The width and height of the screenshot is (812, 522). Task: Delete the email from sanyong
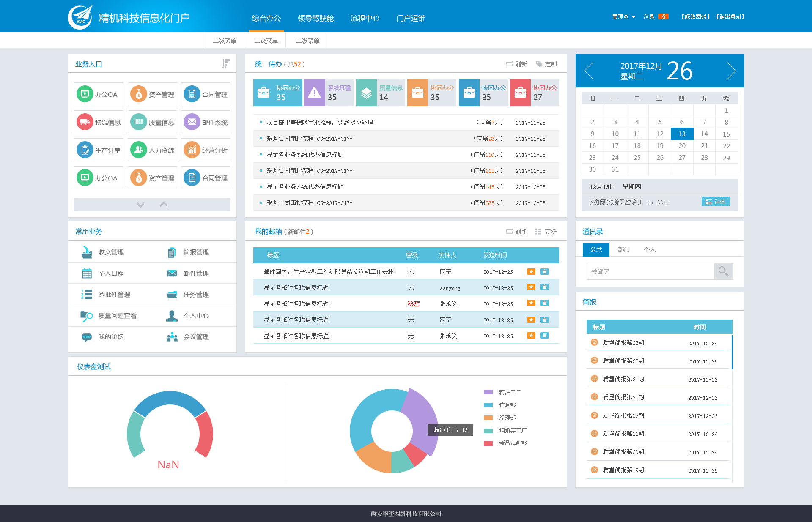pos(545,287)
